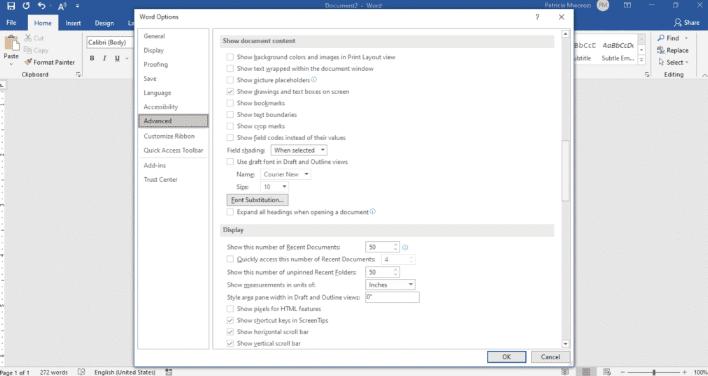
Task: Click the dialog vertical scrollbar thumb
Action: coord(565,171)
